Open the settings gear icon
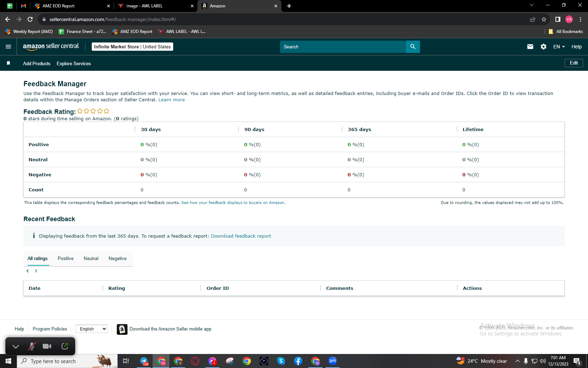588x368 pixels. (544, 47)
